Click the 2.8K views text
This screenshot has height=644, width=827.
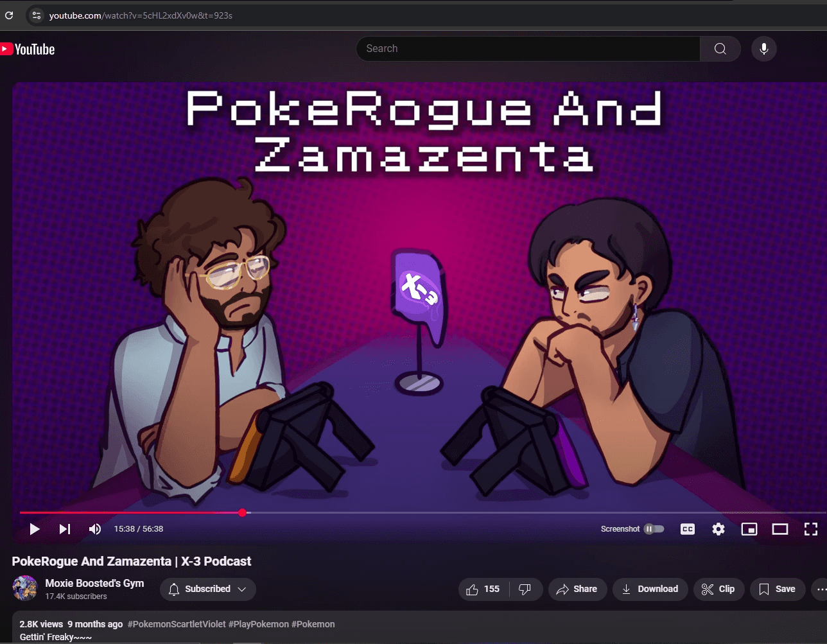tap(41, 624)
